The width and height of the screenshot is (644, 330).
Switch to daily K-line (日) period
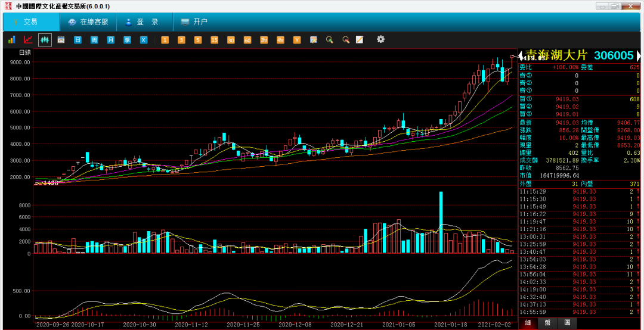pos(78,40)
